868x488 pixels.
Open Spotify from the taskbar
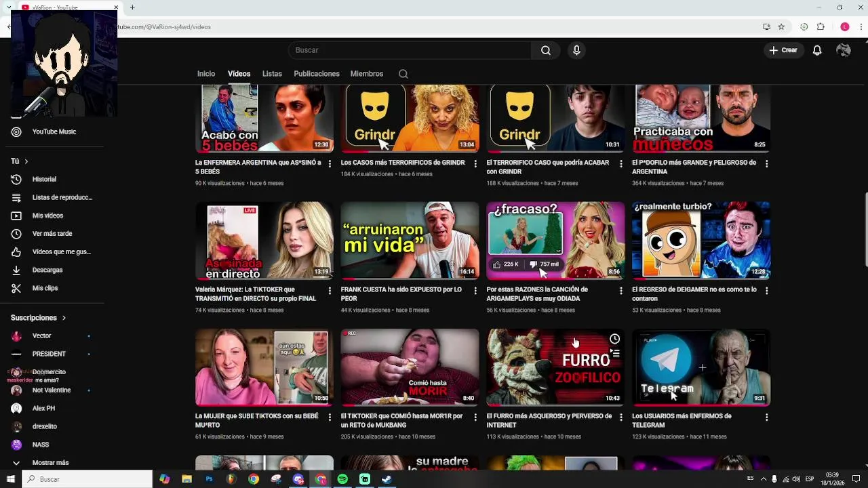(342, 479)
